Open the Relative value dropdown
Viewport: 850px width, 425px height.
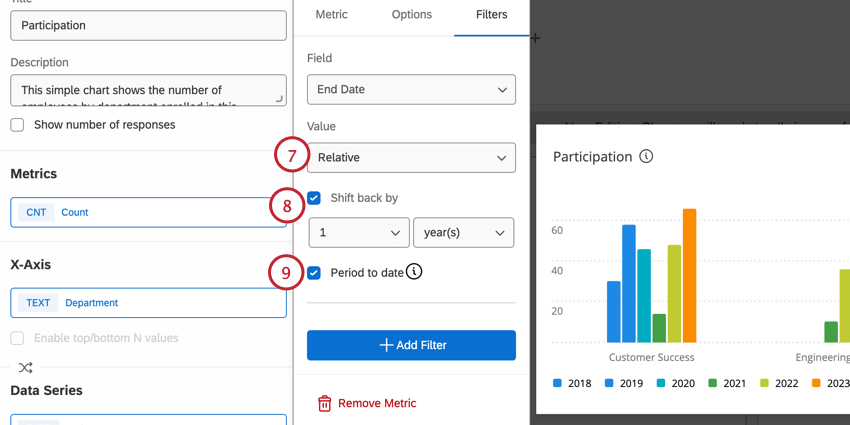(411, 158)
